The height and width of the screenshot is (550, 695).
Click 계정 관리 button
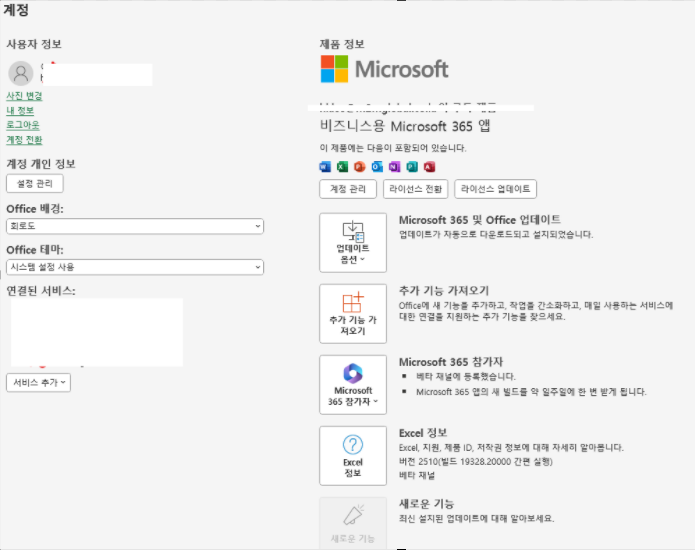click(348, 189)
